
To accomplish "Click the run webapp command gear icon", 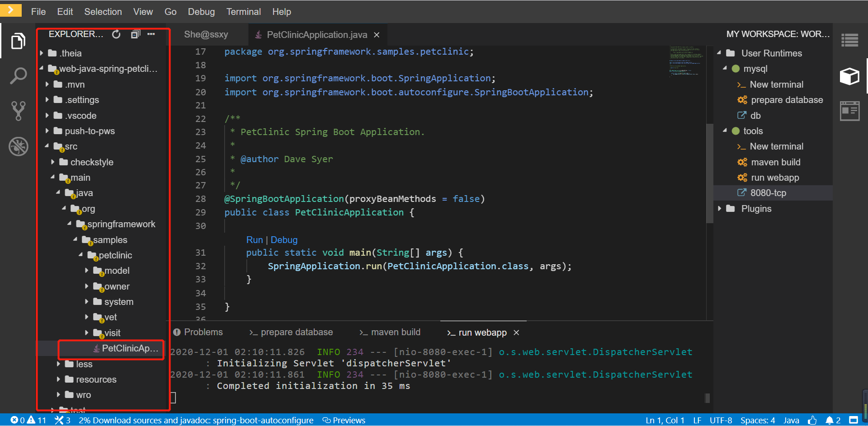I will [x=742, y=178].
